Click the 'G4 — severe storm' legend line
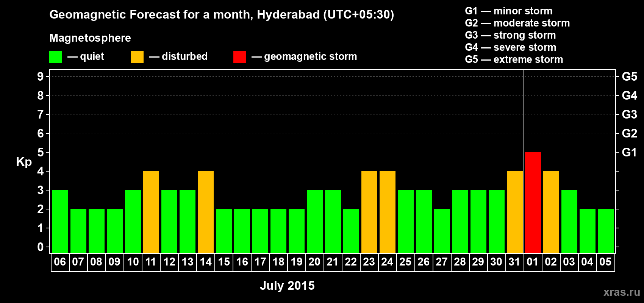 pyautogui.click(x=511, y=47)
